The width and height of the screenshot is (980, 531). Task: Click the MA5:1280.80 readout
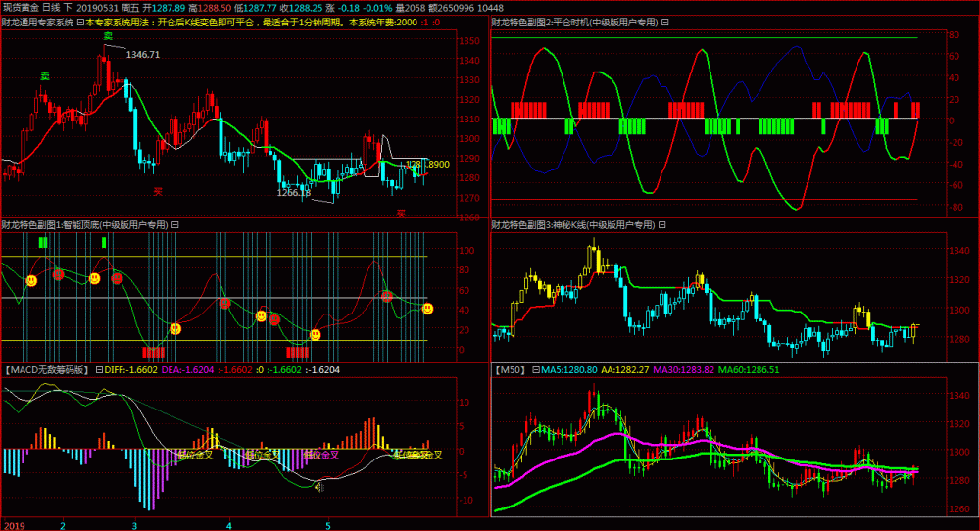568,369
